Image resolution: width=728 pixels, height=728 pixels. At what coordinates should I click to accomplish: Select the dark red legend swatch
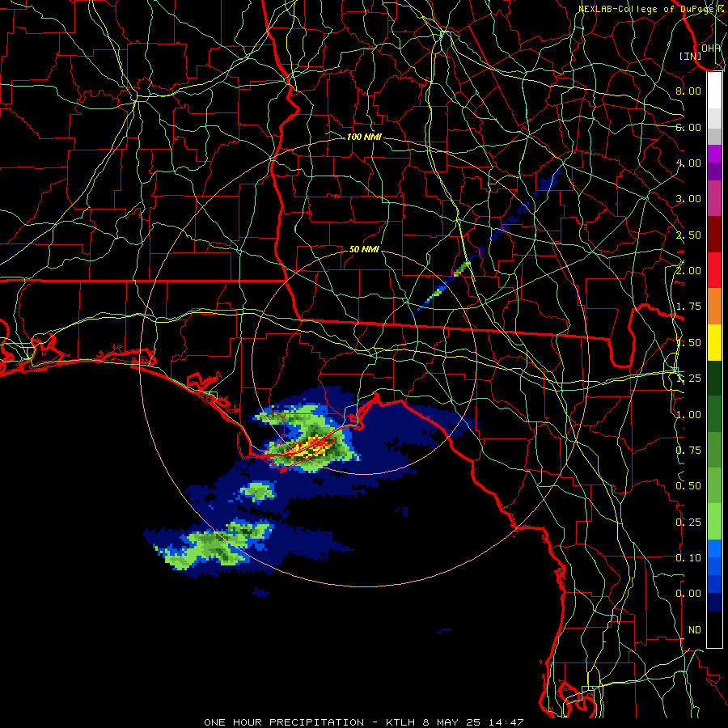pyautogui.click(x=714, y=235)
